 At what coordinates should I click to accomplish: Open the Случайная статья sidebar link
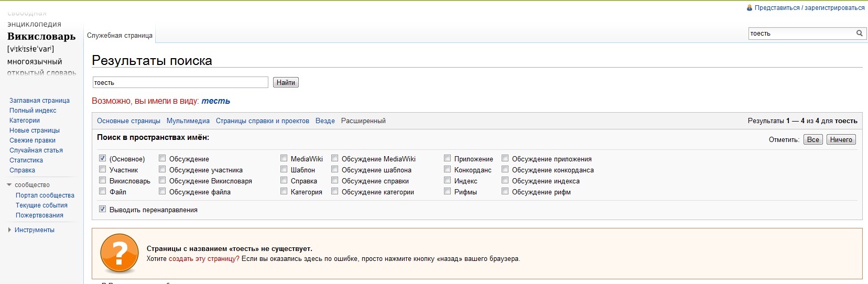click(36, 150)
